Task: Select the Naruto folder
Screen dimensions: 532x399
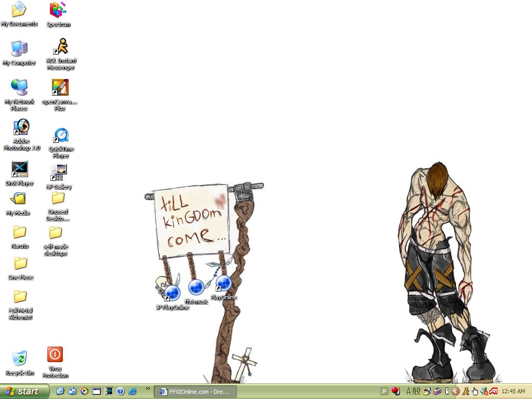Action: 20,237
